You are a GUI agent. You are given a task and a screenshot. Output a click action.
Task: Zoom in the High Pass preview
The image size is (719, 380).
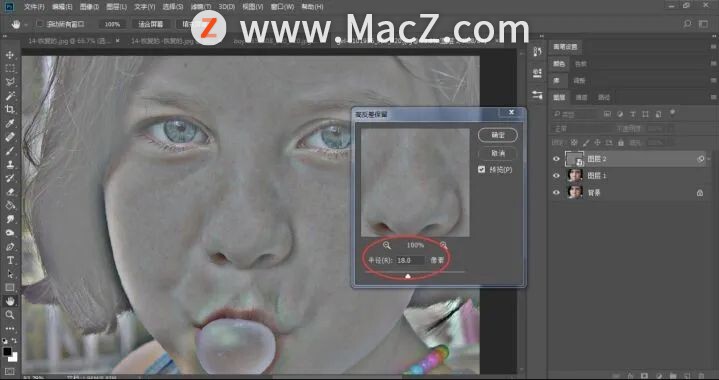click(x=443, y=245)
